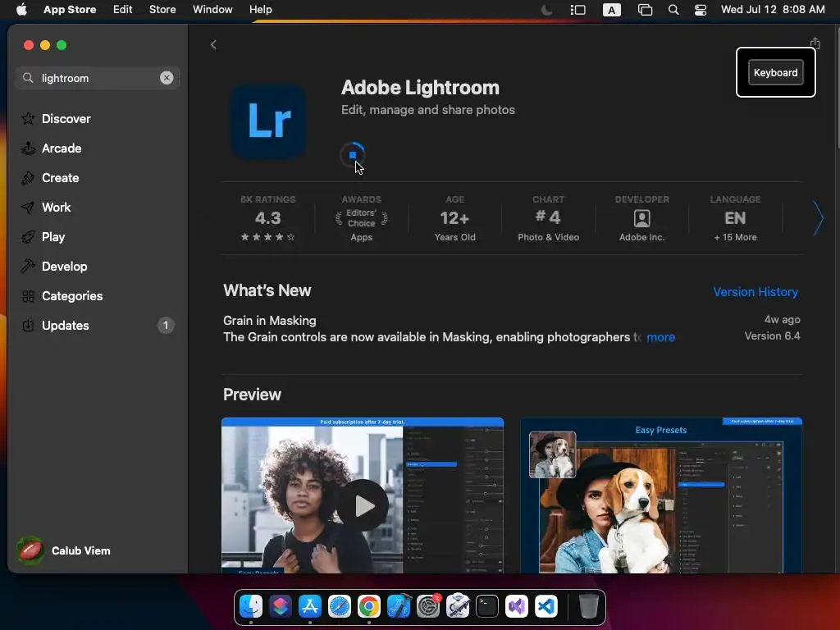Open the Edit menu
Viewport: 840px width, 630px height.
pos(123,10)
